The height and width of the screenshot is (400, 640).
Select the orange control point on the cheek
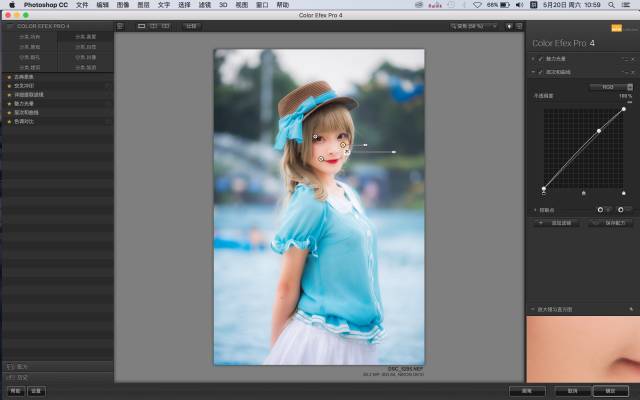pyautogui.click(x=343, y=145)
